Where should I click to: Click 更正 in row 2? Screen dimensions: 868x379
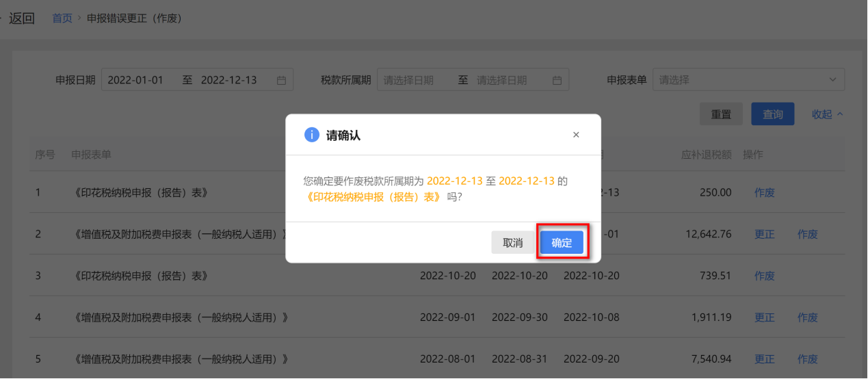[x=764, y=234]
